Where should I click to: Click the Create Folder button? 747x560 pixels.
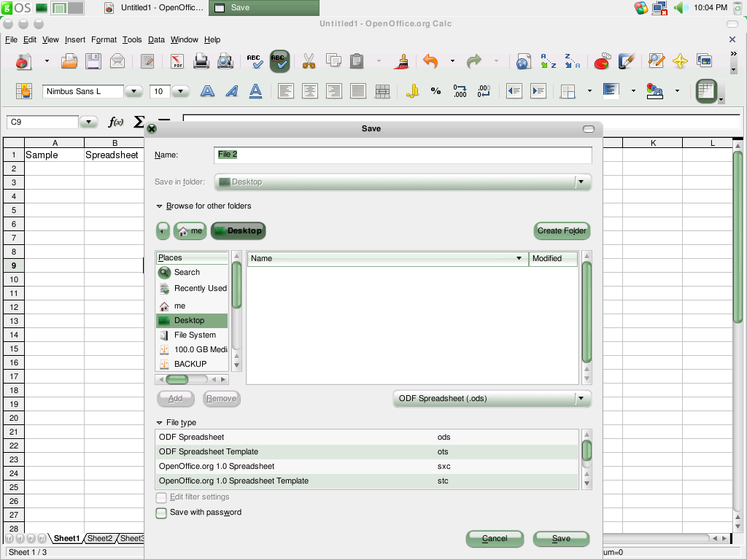coord(562,230)
